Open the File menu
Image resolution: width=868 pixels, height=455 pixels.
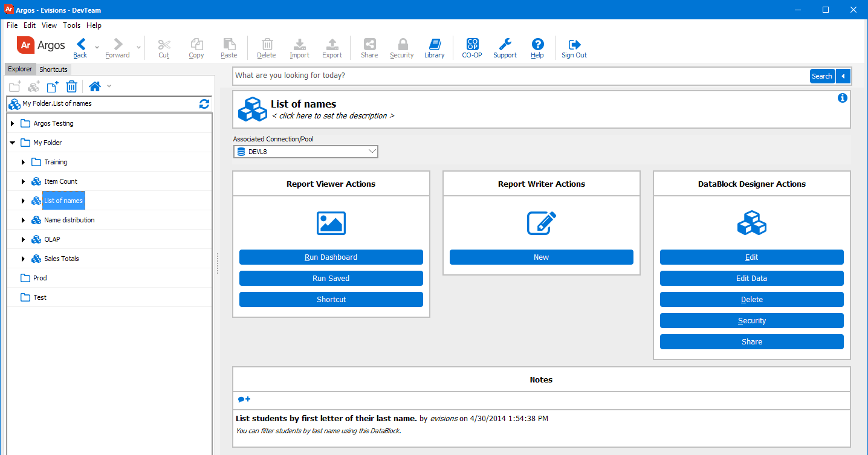(12, 25)
